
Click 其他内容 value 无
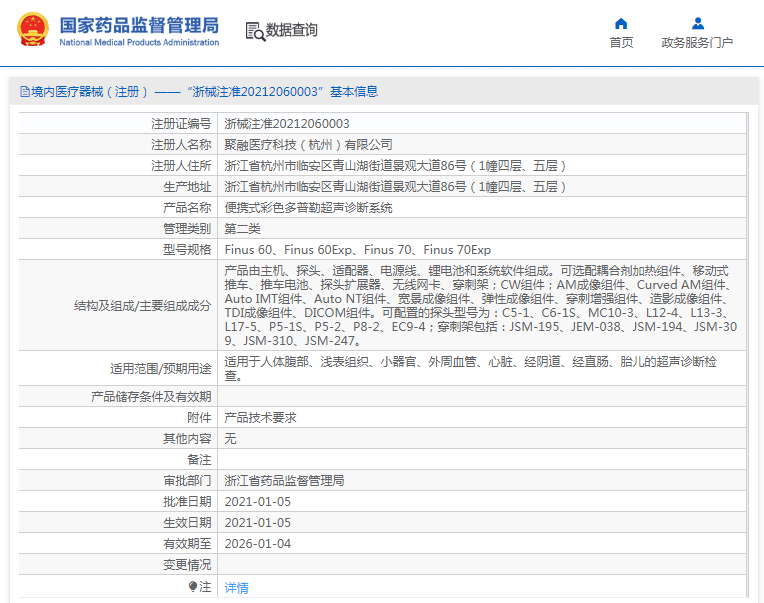tap(230, 438)
